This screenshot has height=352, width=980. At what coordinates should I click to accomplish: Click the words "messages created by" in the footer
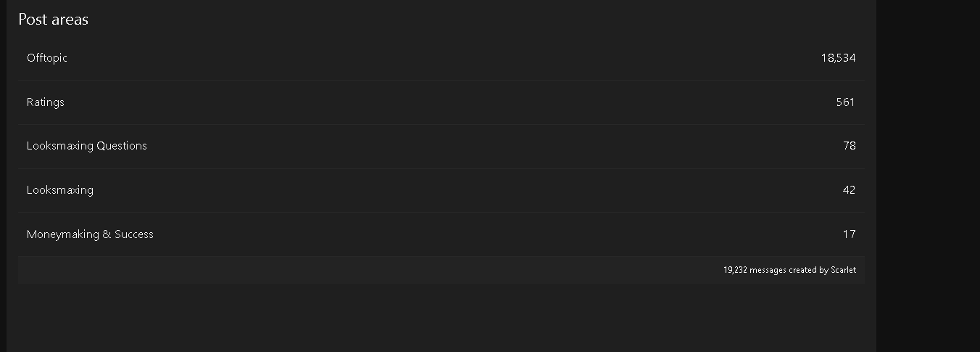[x=789, y=270]
